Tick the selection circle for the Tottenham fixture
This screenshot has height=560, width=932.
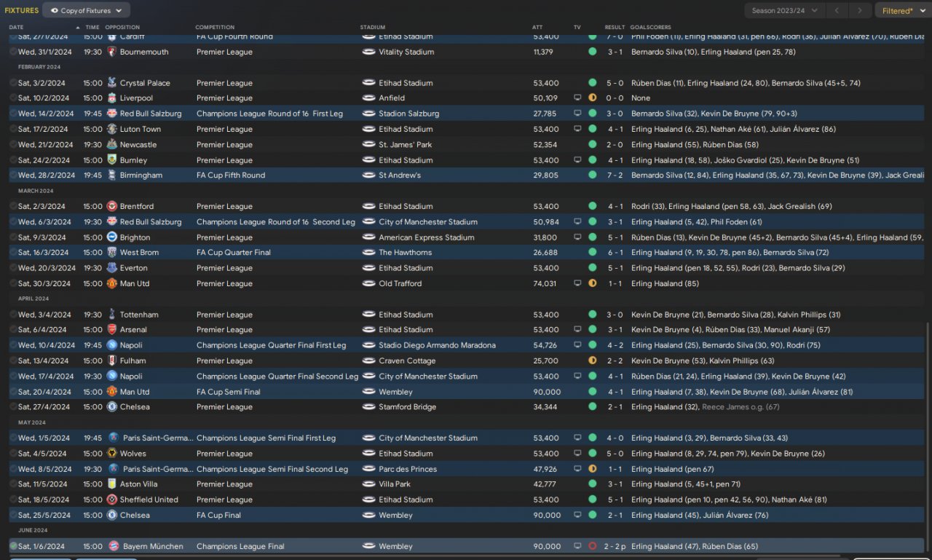[13, 315]
